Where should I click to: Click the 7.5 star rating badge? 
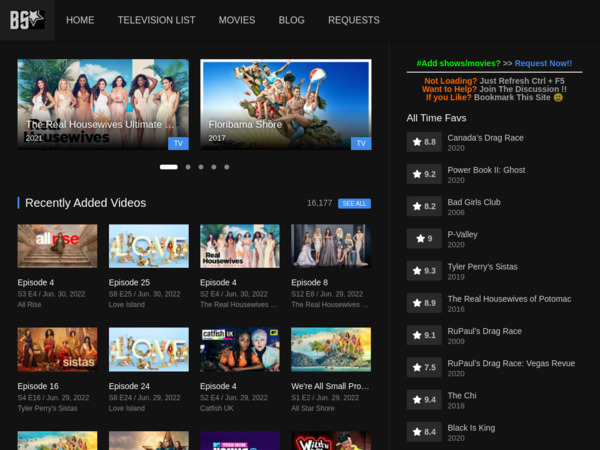424,367
